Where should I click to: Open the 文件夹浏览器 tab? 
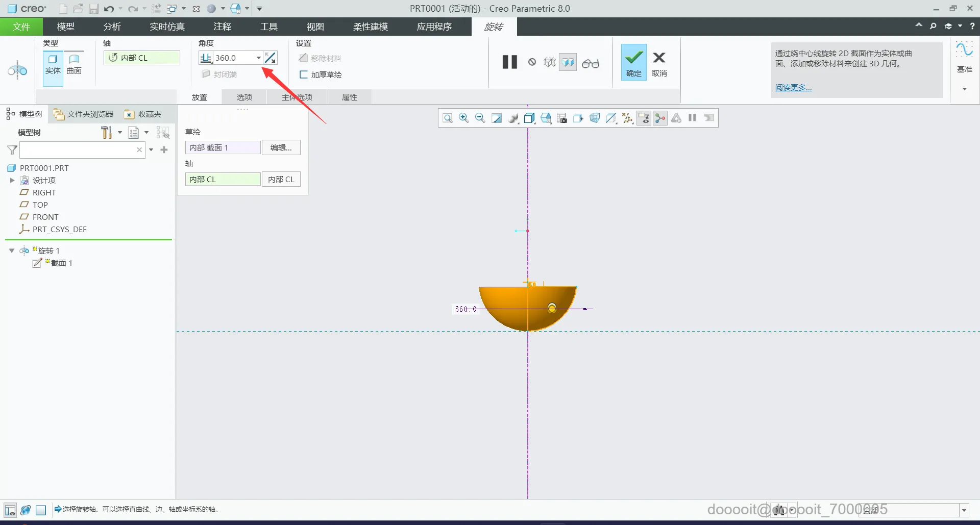pos(84,114)
